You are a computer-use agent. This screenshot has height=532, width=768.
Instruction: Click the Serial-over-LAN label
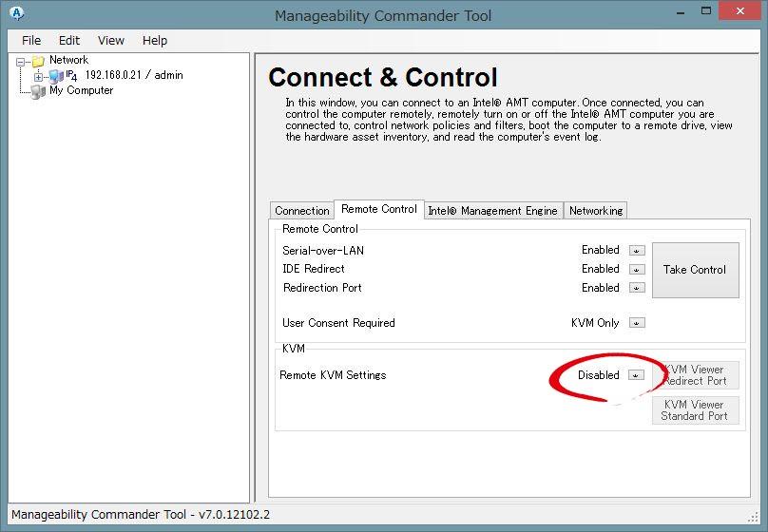[323, 251]
